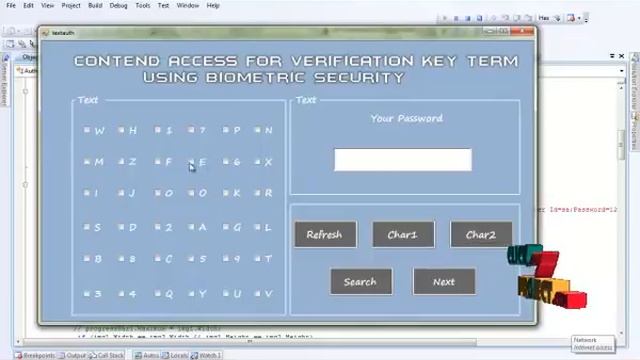
Task: Click the Search button
Action: pos(361,282)
